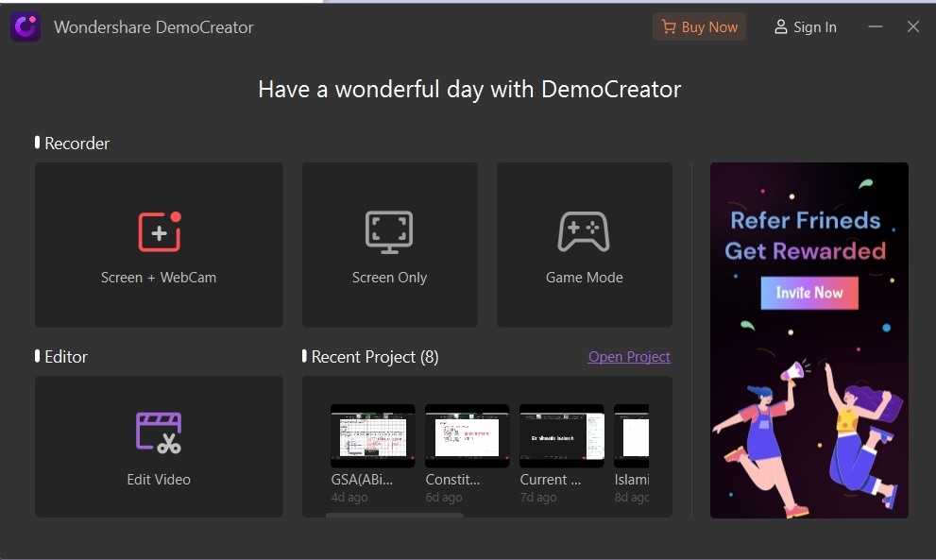Select Screen Only recording mode
This screenshot has width=936, height=560.
pos(389,245)
